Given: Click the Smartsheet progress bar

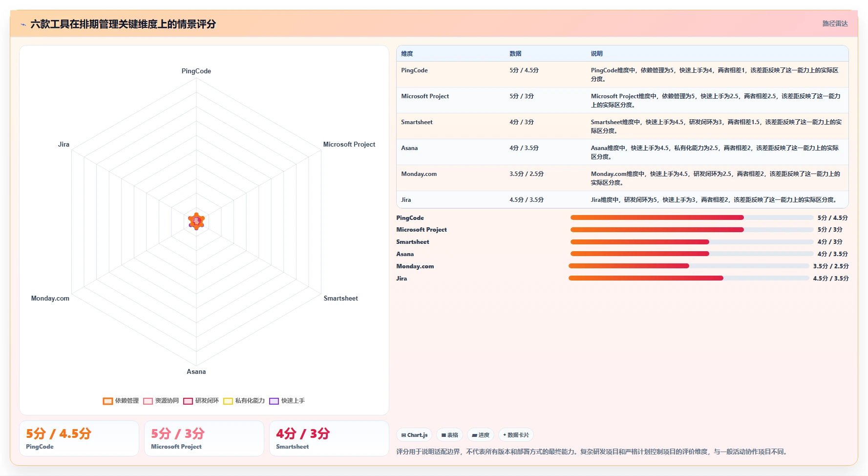Looking at the screenshot, I should click(692, 242).
